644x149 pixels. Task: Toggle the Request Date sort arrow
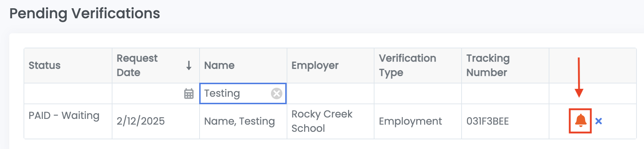(x=189, y=66)
